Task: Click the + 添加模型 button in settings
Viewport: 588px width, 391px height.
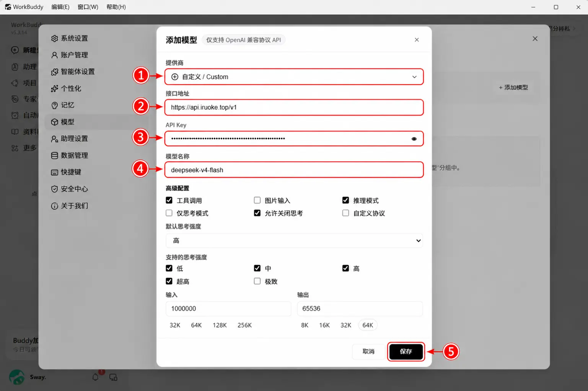Action: point(513,88)
